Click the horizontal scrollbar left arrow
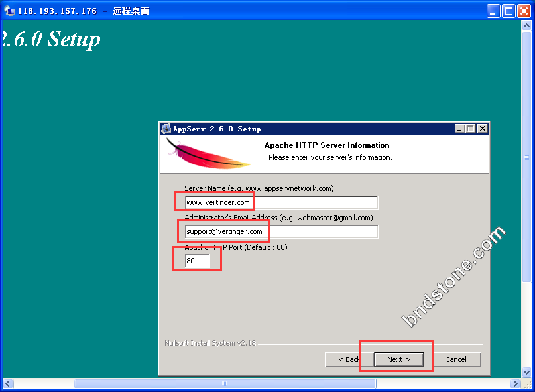Screen dimensions: 535x392 (7, 383)
